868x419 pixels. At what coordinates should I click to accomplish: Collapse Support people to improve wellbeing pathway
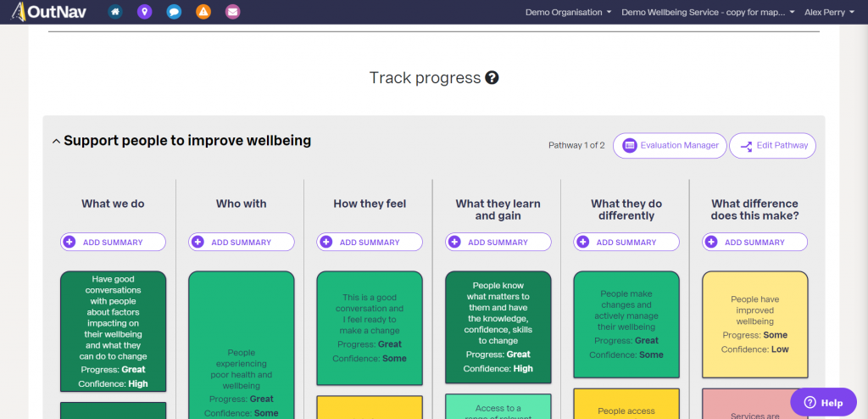point(56,142)
